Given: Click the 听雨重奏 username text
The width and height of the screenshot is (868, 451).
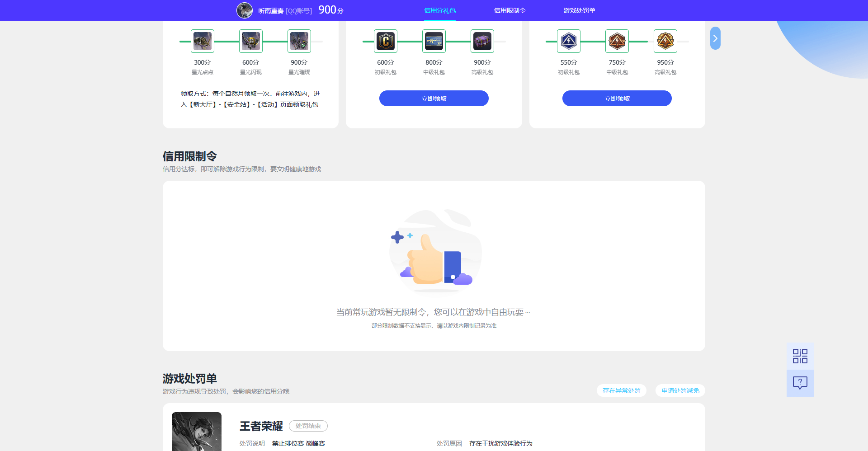Looking at the screenshot, I should 271,11.
